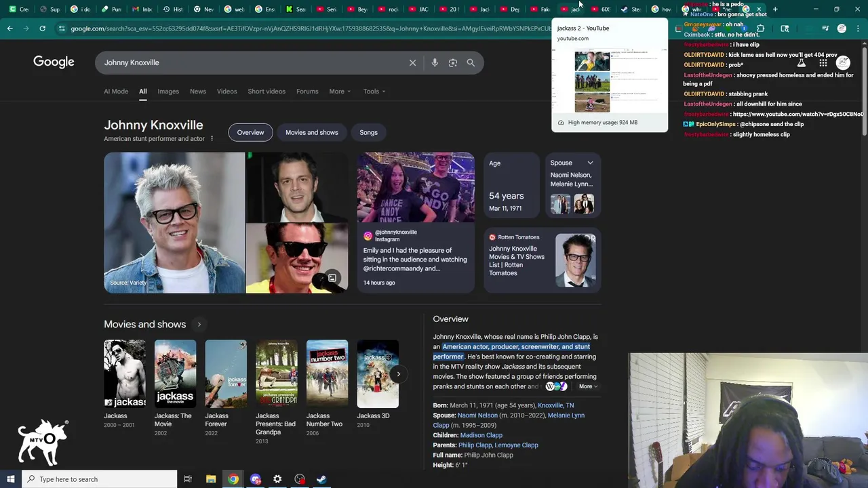Select the Overview chip
Image resolution: width=868 pixels, height=488 pixels.
click(x=250, y=132)
